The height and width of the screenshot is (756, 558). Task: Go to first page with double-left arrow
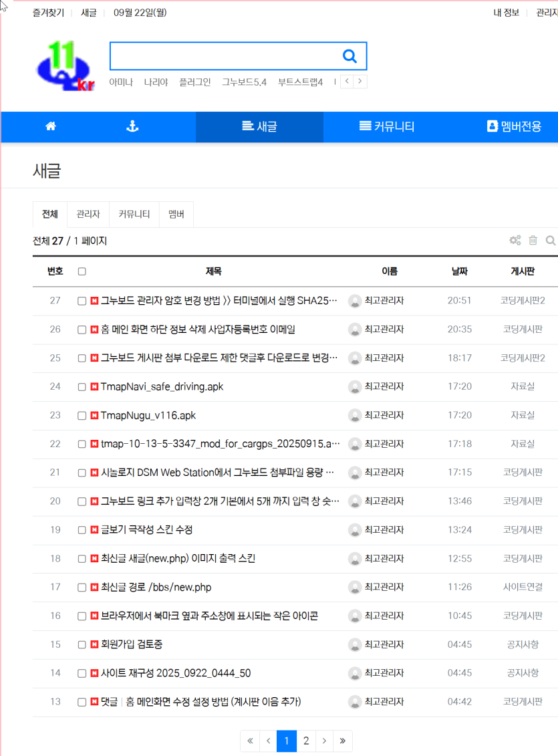(250, 741)
